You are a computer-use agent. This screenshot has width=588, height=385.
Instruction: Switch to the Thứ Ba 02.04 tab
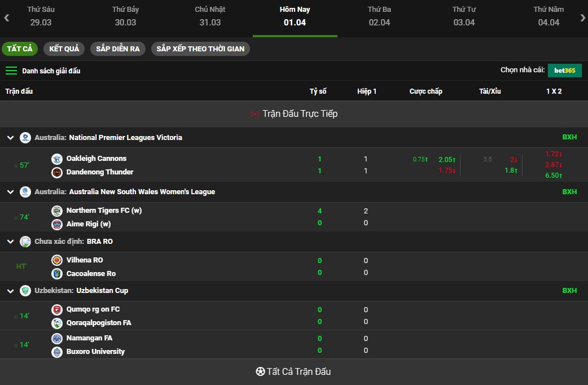point(379,16)
